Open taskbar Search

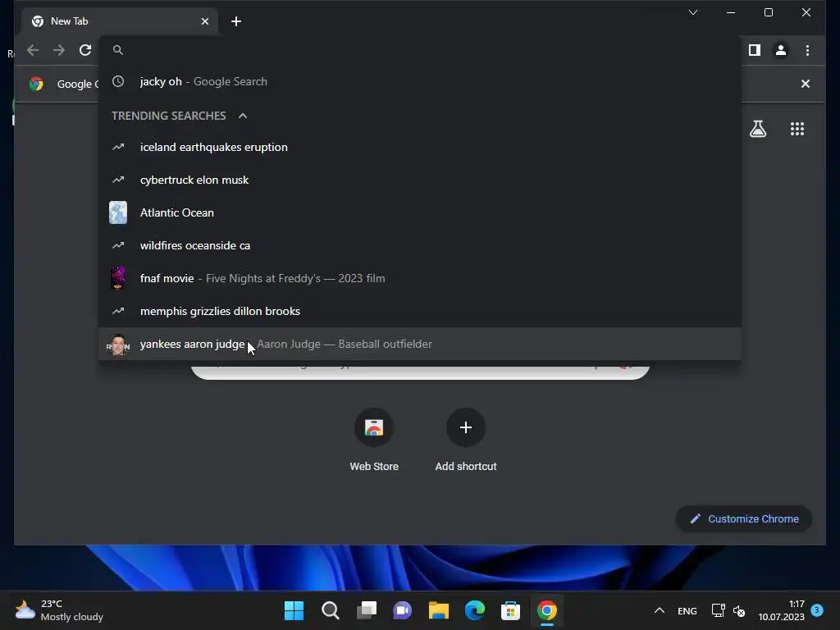pos(330,610)
